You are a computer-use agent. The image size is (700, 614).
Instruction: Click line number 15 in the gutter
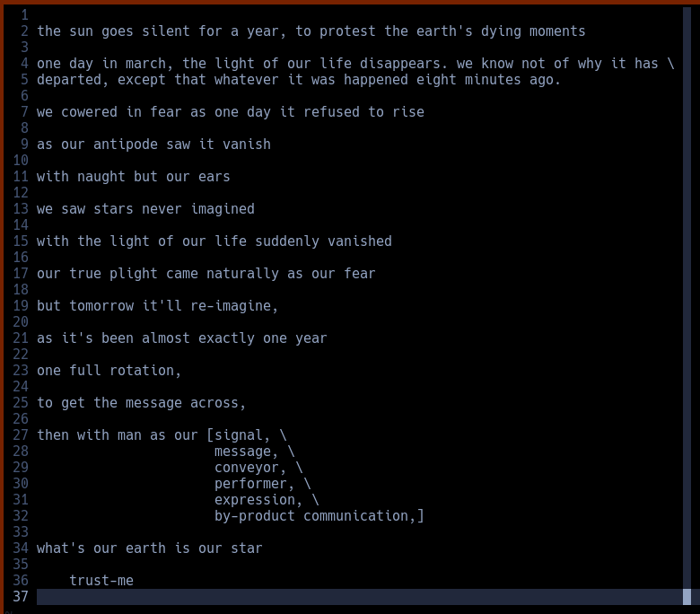tap(21, 241)
